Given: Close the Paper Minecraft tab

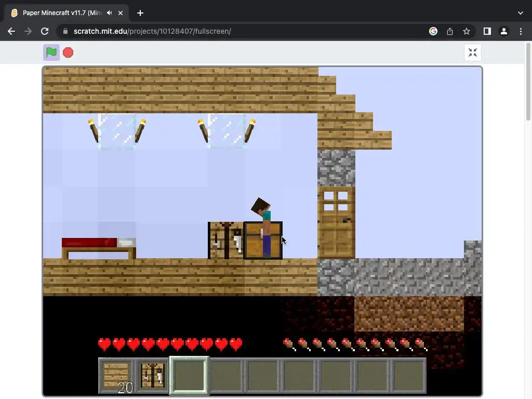Looking at the screenshot, I should tap(121, 13).
